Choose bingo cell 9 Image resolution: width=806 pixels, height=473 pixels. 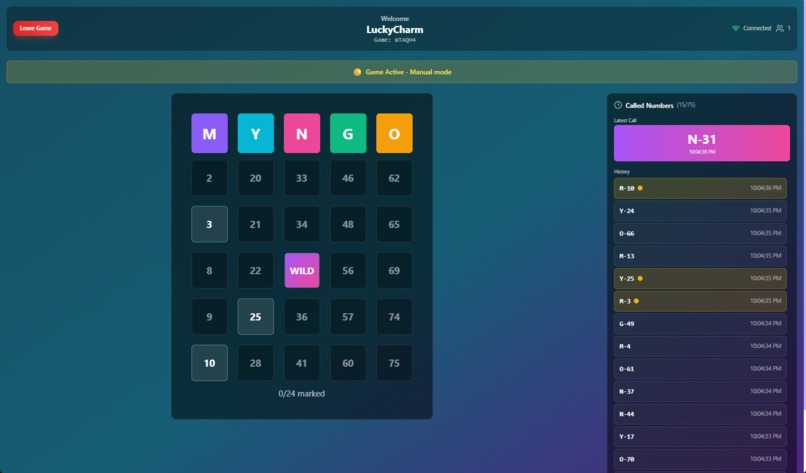209,317
